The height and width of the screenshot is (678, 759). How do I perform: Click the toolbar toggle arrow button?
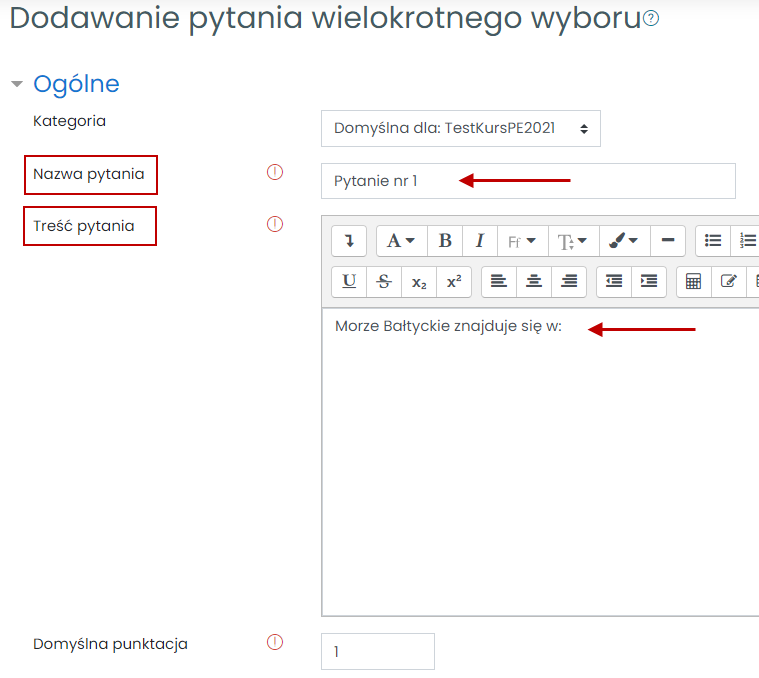349,241
